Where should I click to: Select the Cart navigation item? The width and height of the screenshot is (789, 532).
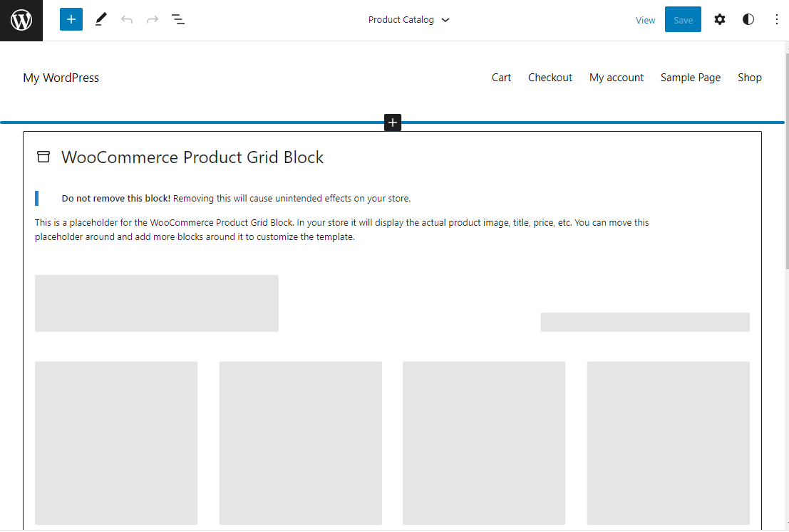coord(501,77)
